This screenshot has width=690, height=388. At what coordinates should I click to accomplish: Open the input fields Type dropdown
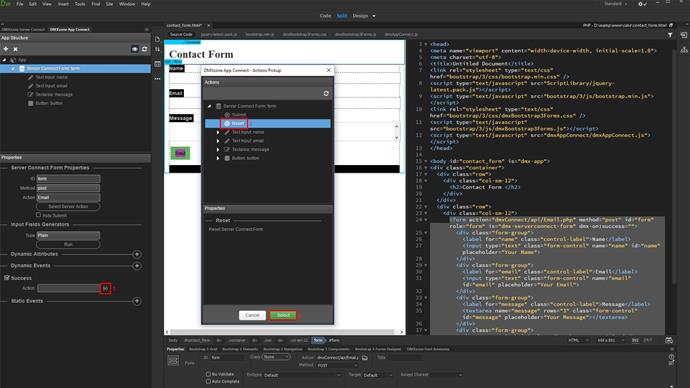68,235
